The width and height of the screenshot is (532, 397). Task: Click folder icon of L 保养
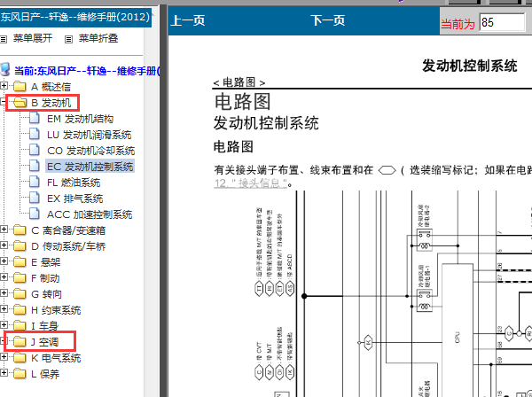[20, 374]
